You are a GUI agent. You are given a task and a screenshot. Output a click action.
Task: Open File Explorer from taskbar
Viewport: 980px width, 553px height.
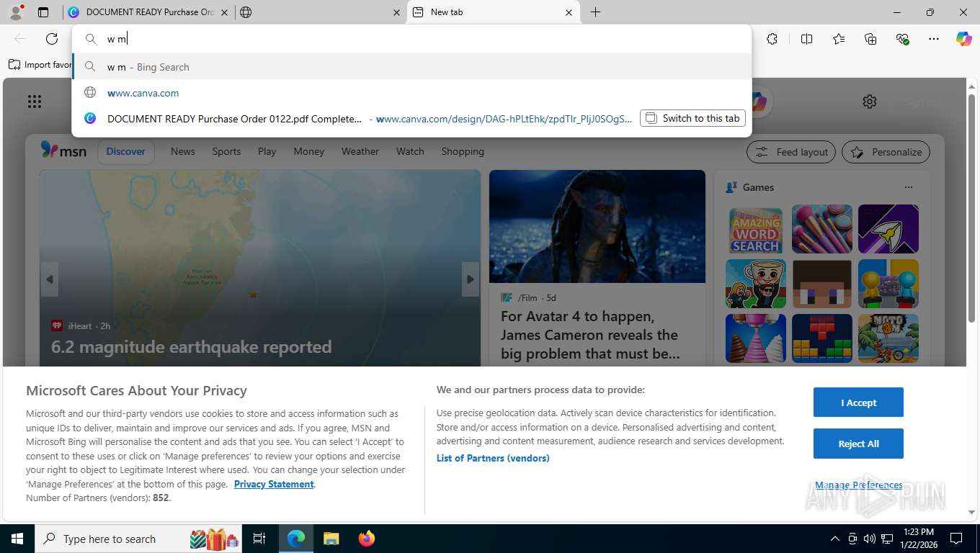331,539
